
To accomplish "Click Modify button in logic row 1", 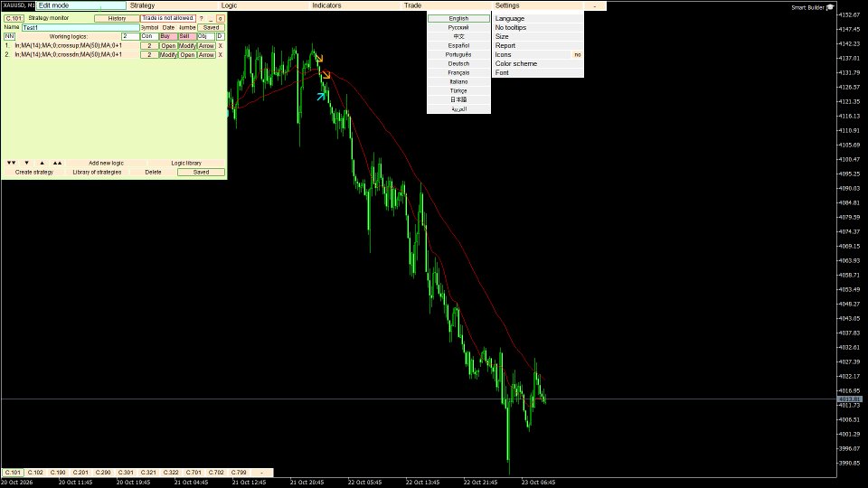I will [x=187, y=46].
